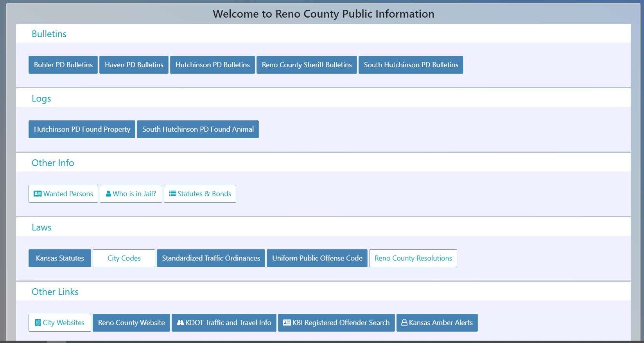This screenshot has height=343, width=644.
Task: Click the ID card icon on KBI Offender Search
Action: tap(287, 323)
